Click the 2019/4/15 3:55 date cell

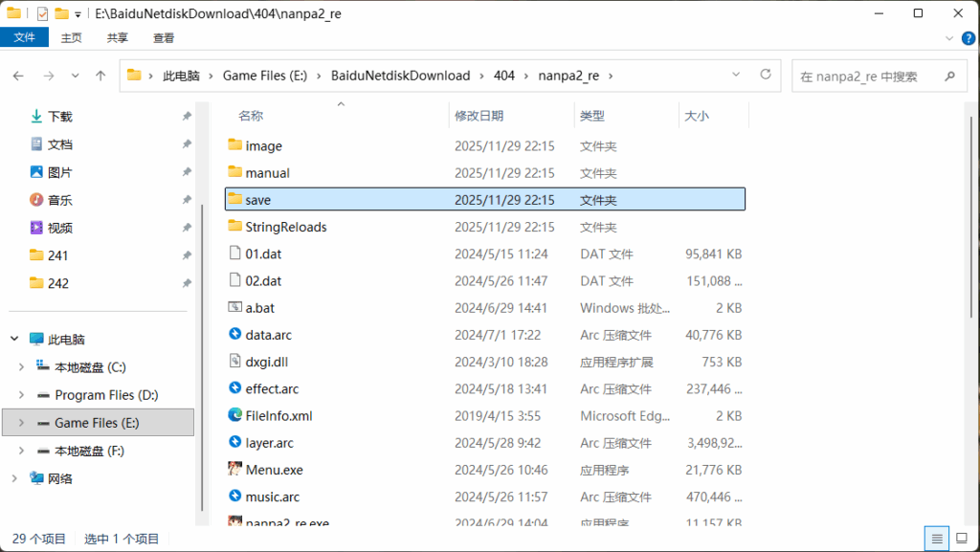click(x=498, y=415)
